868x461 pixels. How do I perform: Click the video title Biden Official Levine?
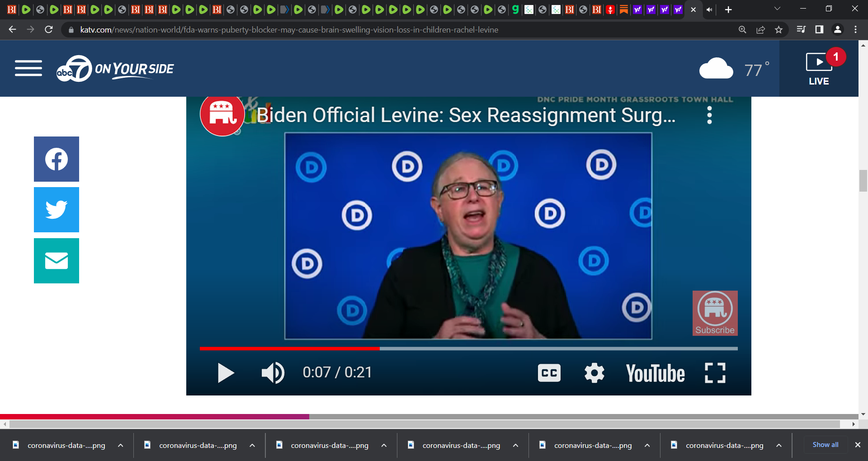[466, 115]
